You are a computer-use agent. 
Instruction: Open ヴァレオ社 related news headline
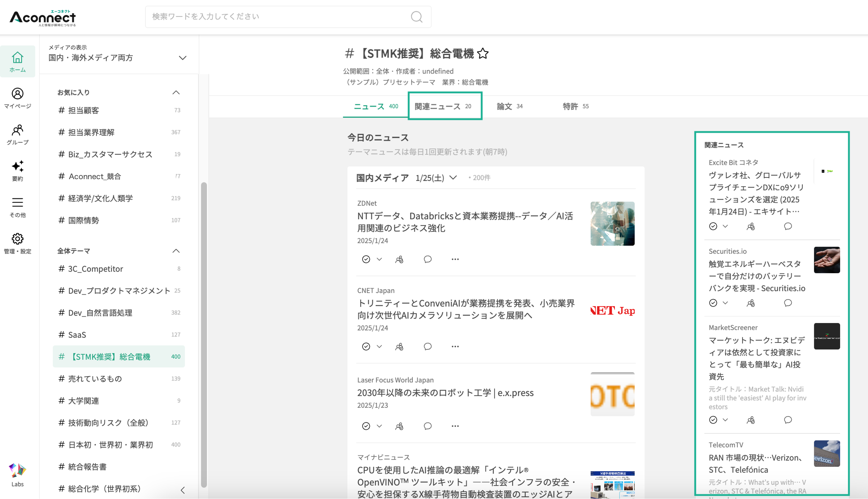pyautogui.click(x=757, y=193)
